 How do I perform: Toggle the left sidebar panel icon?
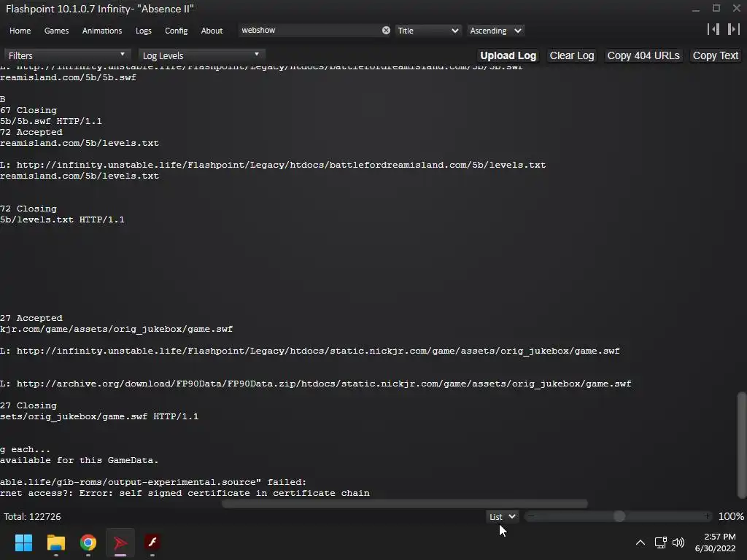(x=713, y=29)
